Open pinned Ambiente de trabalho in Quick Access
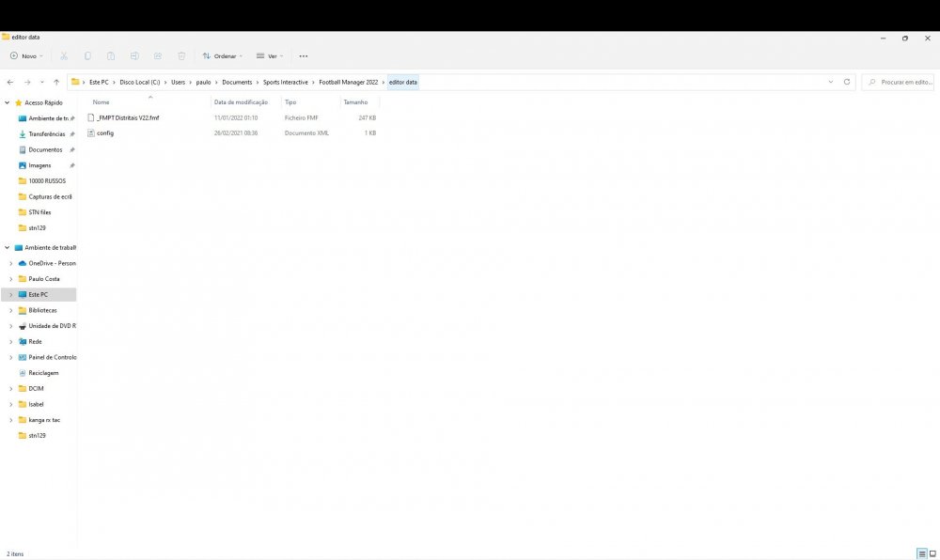The image size is (940, 560). (x=48, y=118)
